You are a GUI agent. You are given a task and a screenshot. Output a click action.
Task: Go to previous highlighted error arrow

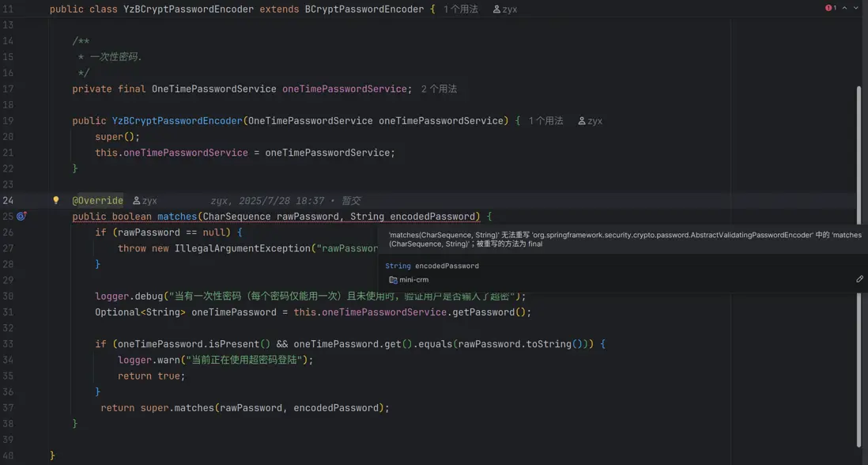(x=845, y=8)
